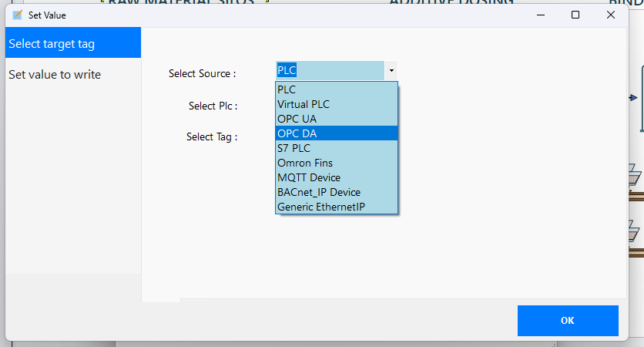Click the horizontal scrollbar above OK
This screenshot has height=347, width=644.
pos(401,300)
